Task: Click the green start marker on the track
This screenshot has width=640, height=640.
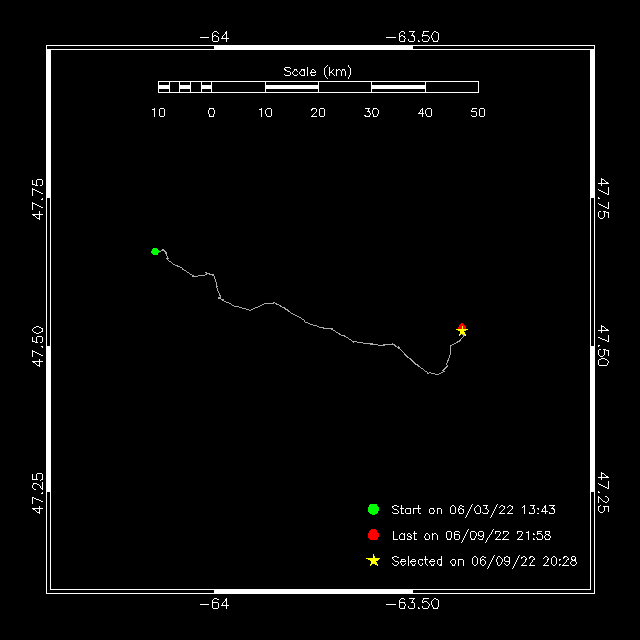Action: pos(155,251)
